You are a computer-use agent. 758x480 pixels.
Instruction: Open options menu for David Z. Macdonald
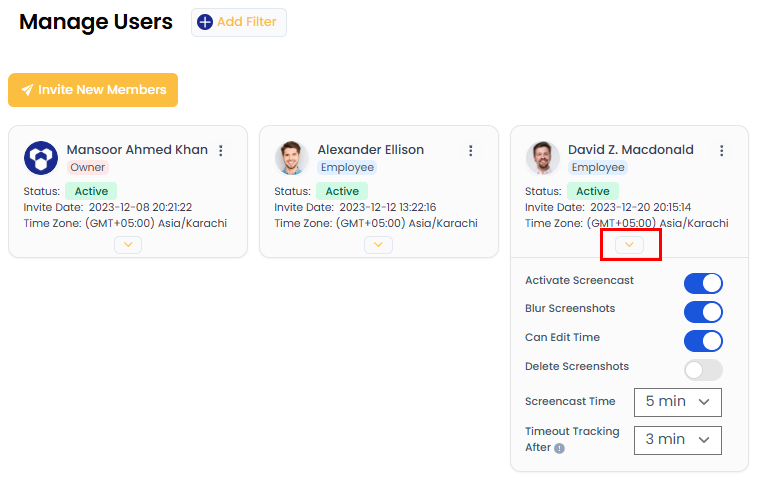tap(721, 151)
